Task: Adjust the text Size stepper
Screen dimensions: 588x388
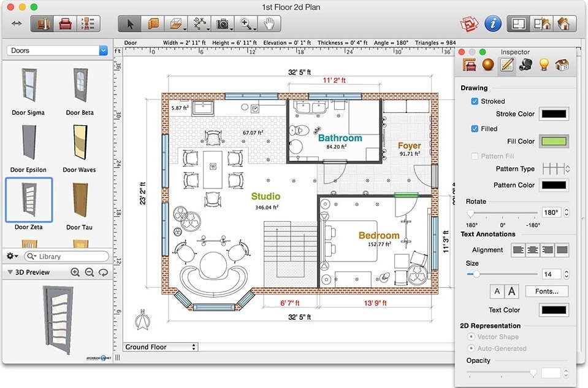Action: [567, 274]
